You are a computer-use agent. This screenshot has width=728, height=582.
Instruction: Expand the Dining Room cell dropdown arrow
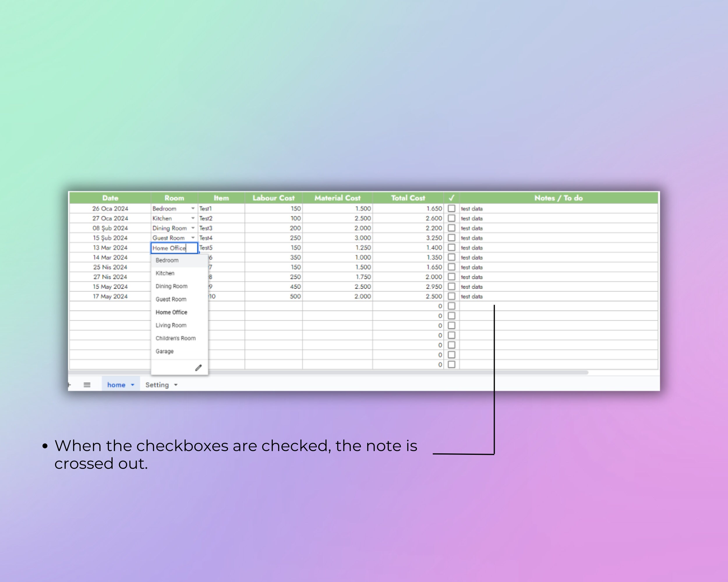[193, 228]
